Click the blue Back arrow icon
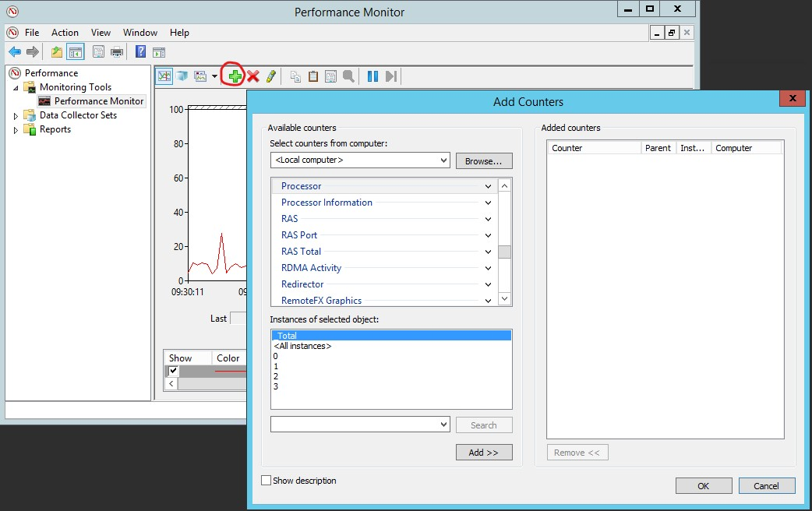 tap(14, 52)
